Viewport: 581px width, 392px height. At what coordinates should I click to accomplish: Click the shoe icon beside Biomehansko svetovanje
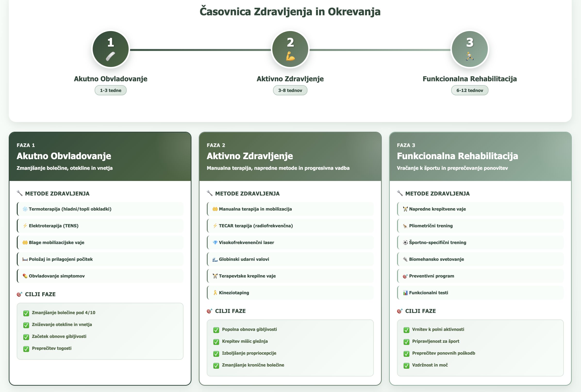tap(405, 259)
